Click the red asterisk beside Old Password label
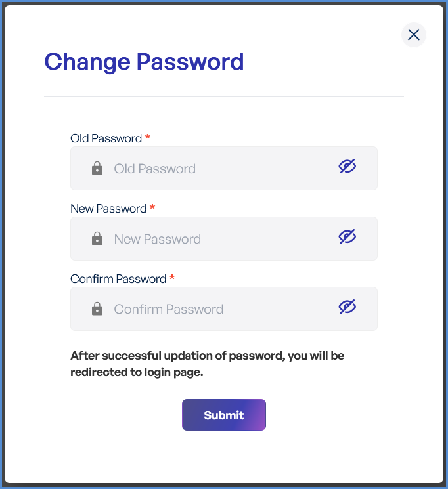 (x=148, y=138)
